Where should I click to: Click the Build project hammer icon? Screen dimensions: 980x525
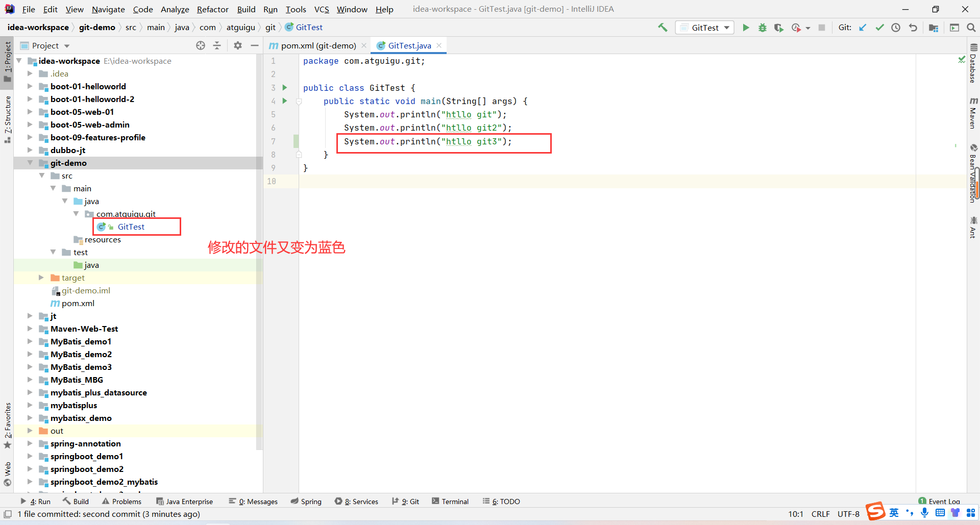pos(663,28)
